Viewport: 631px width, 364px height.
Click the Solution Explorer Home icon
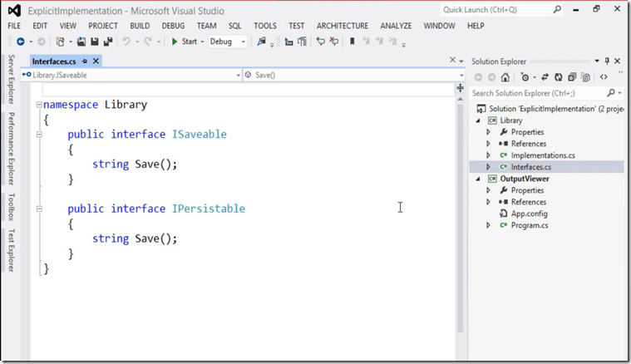coord(505,77)
